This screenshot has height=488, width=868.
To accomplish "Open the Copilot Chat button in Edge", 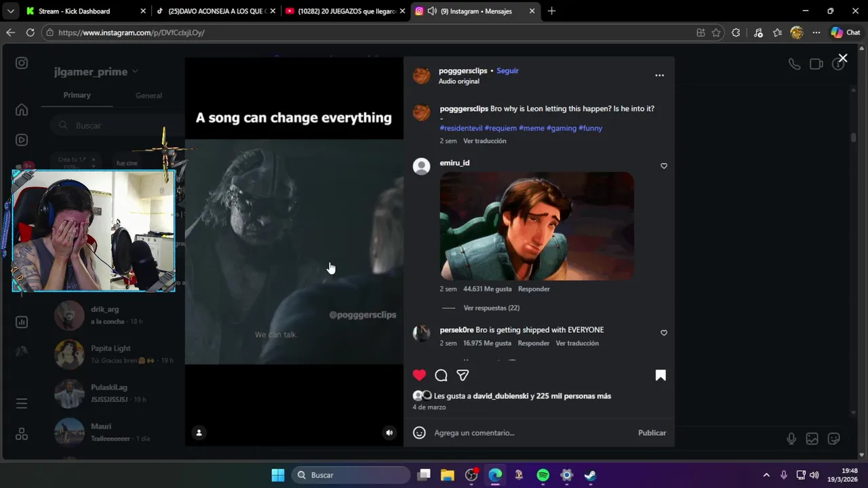I will [x=846, y=33].
